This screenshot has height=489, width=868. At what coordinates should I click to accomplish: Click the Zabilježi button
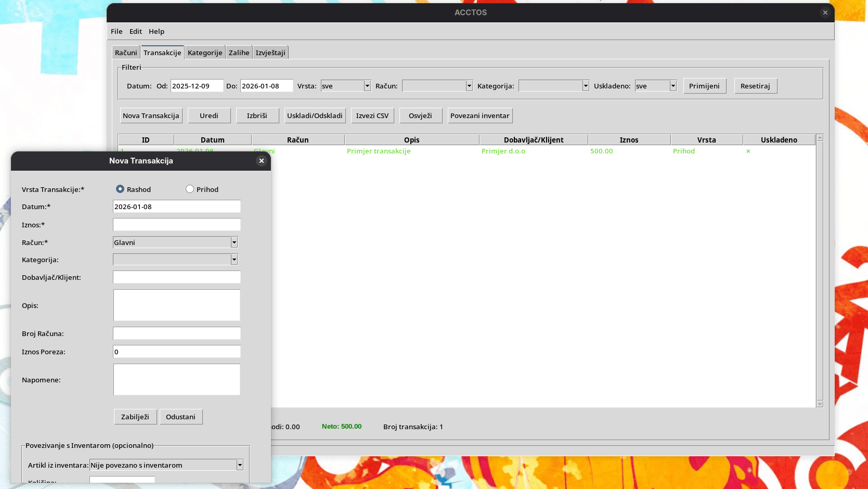[x=135, y=417]
